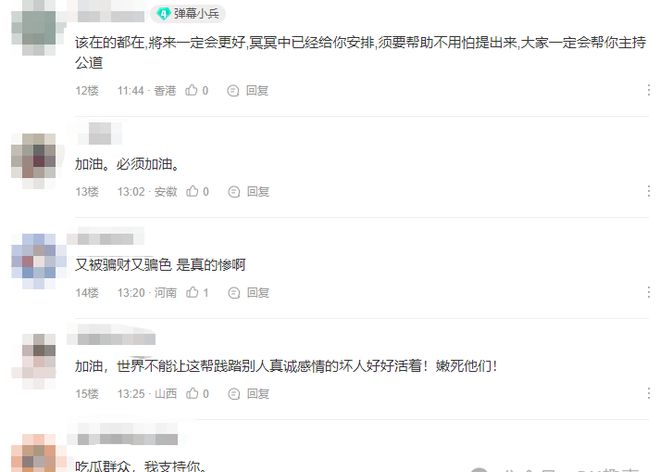Screen dimensions: 660x472
Task: Open avatar of 吃瓜群众 commenter
Action: point(34,454)
